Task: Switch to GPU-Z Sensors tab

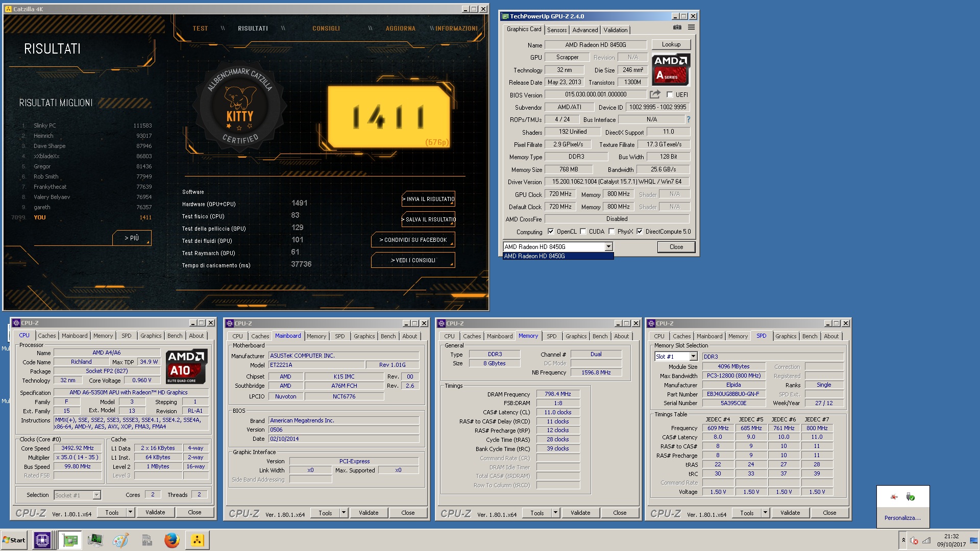Action: point(557,30)
